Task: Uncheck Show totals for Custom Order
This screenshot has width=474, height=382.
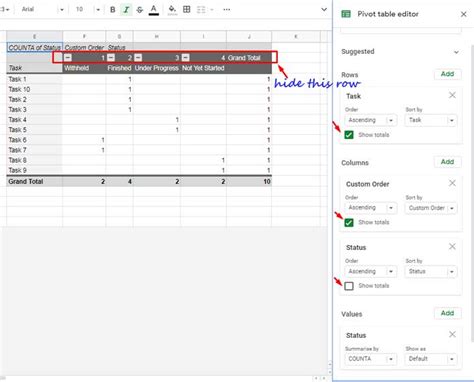Action: point(349,223)
